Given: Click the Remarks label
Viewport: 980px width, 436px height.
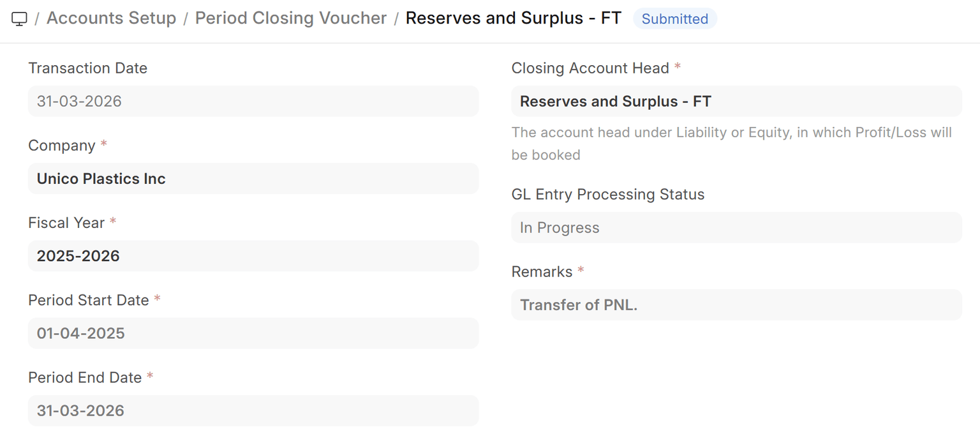Looking at the screenshot, I should [542, 272].
